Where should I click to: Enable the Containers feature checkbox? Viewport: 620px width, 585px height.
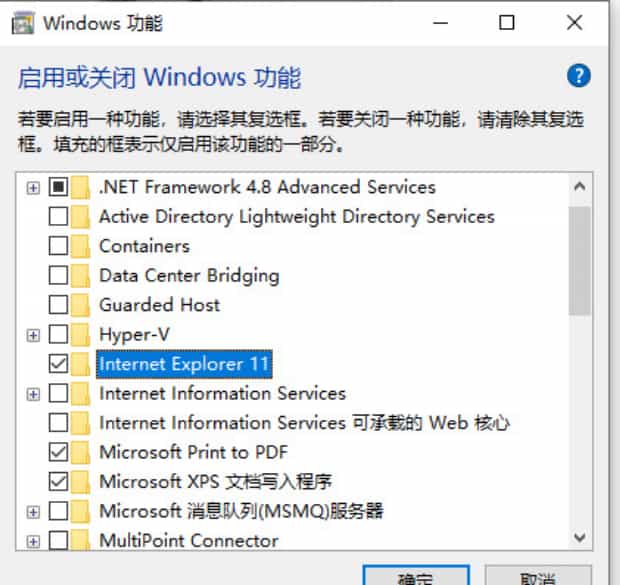58,246
